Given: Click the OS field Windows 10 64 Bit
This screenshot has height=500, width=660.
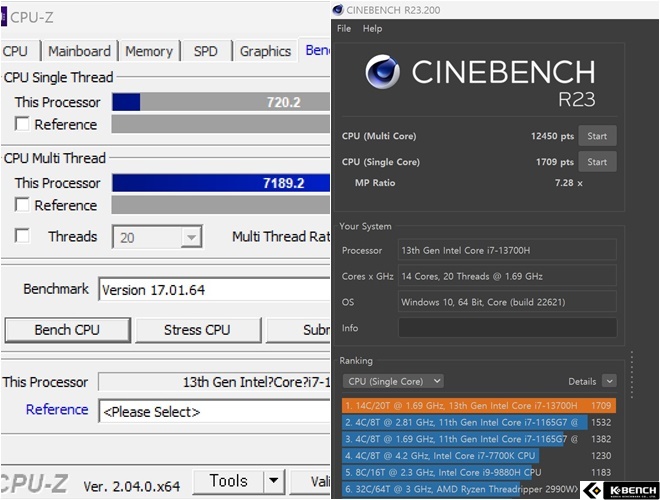Looking at the screenshot, I should 508,302.
